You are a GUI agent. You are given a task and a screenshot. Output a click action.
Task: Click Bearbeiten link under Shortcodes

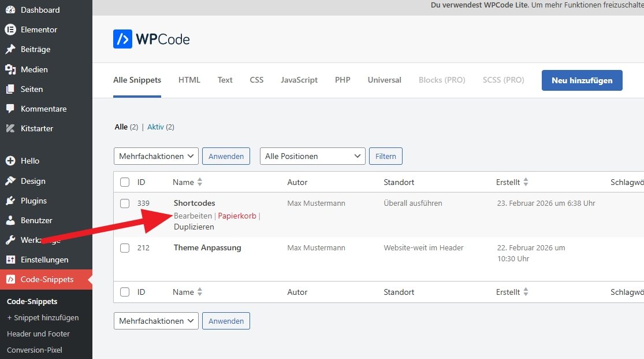click(x=193, y=216)
